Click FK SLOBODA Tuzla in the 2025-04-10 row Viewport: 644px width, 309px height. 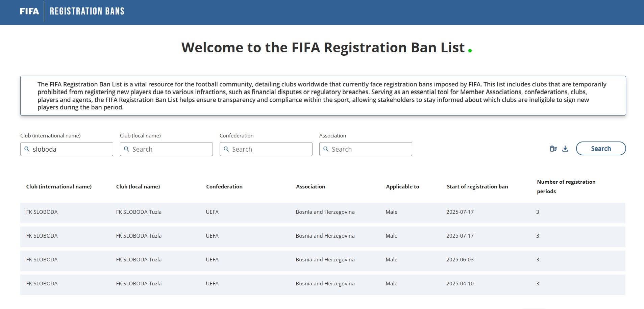tap(139, 284)
